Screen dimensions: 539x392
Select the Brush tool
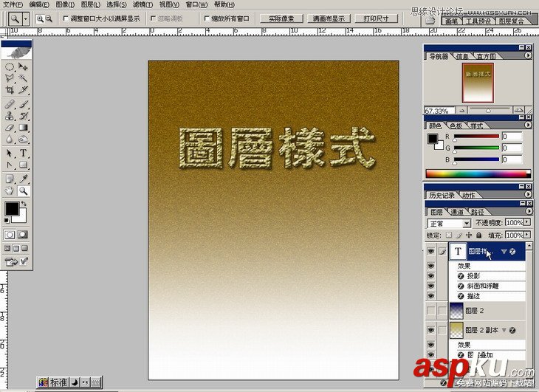click(x=23, y=104)
